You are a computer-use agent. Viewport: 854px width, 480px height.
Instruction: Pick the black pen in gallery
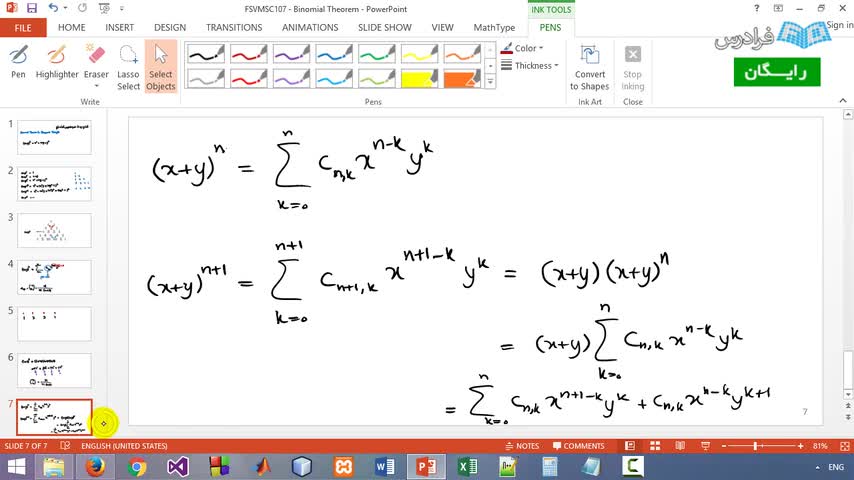coord(205,54)
